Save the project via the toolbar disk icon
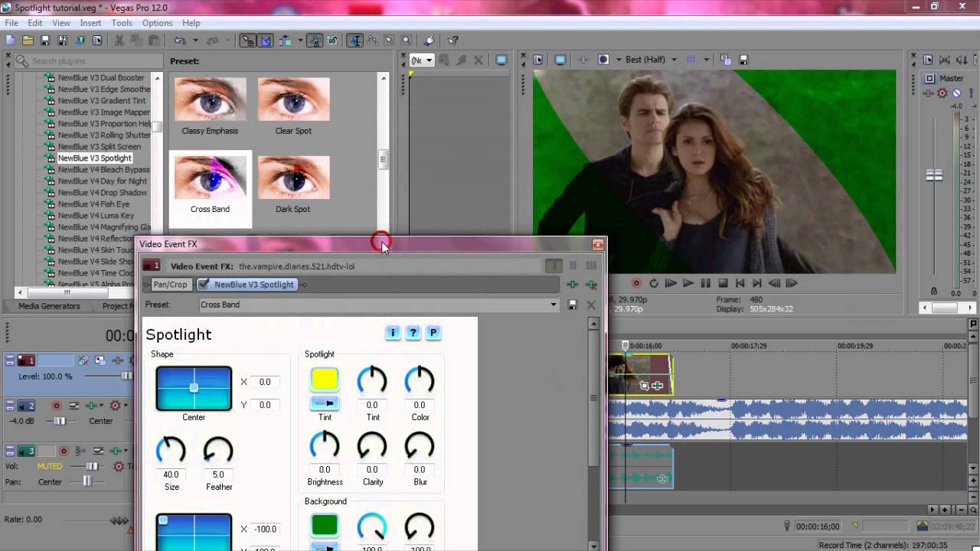Screen dimensions: 980x551 coord(45,41)
